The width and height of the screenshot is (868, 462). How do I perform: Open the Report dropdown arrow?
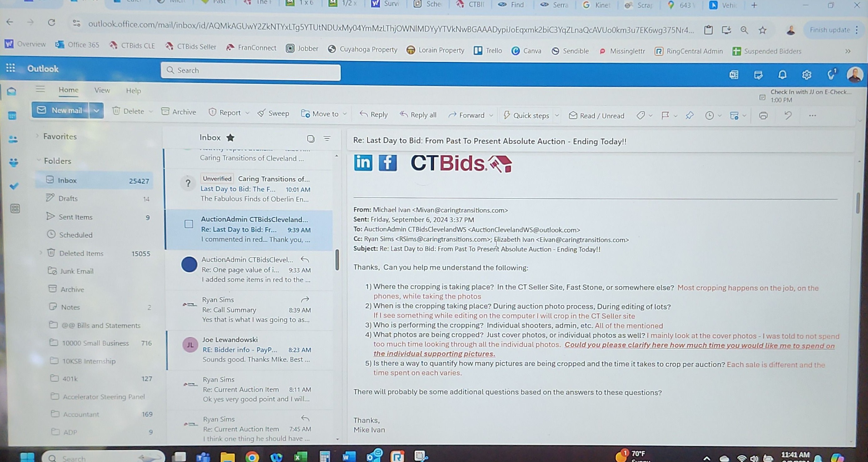[x=247, y=113]
